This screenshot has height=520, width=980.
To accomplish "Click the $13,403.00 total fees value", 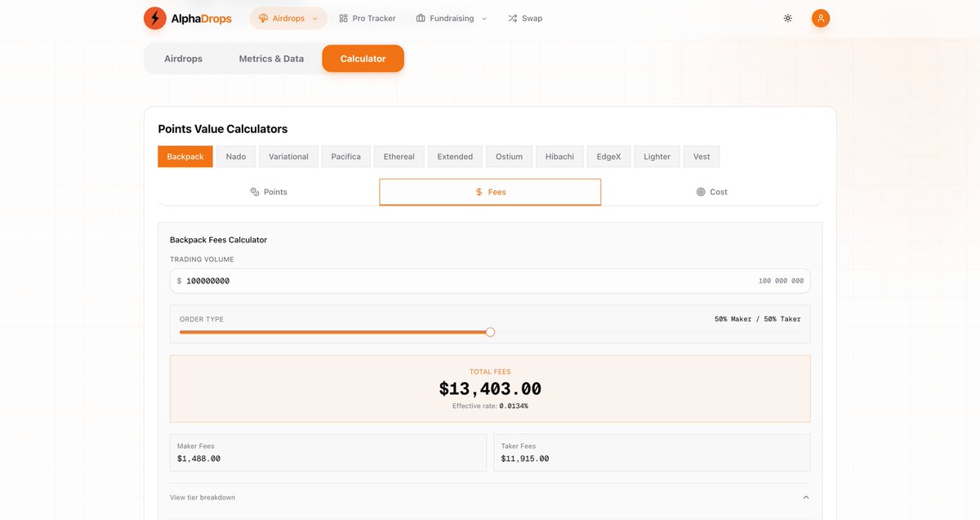I will coord(490,389).
